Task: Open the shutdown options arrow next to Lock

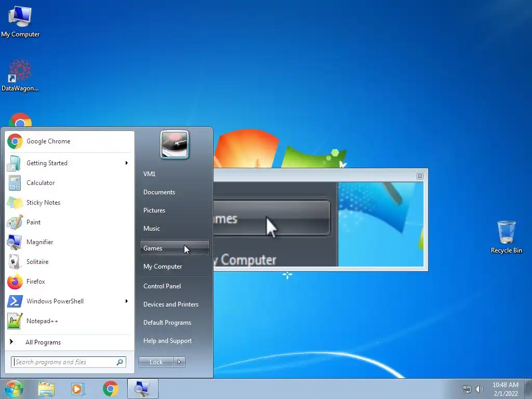Action: coord(179,362)
